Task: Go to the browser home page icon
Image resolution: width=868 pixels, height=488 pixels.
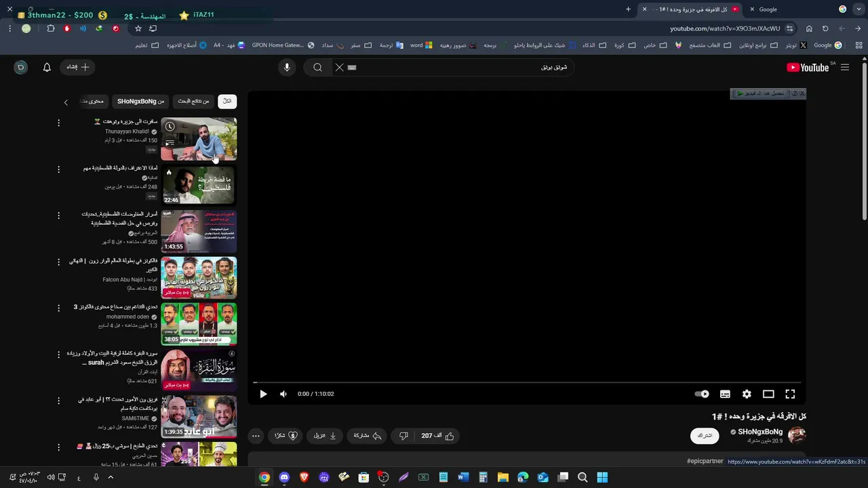Action: [809, 28]
